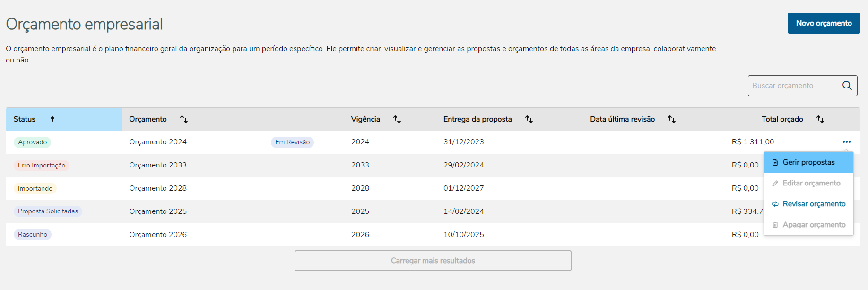
Task: Sort by Orçamento column arrows
Action: [184, 119]
